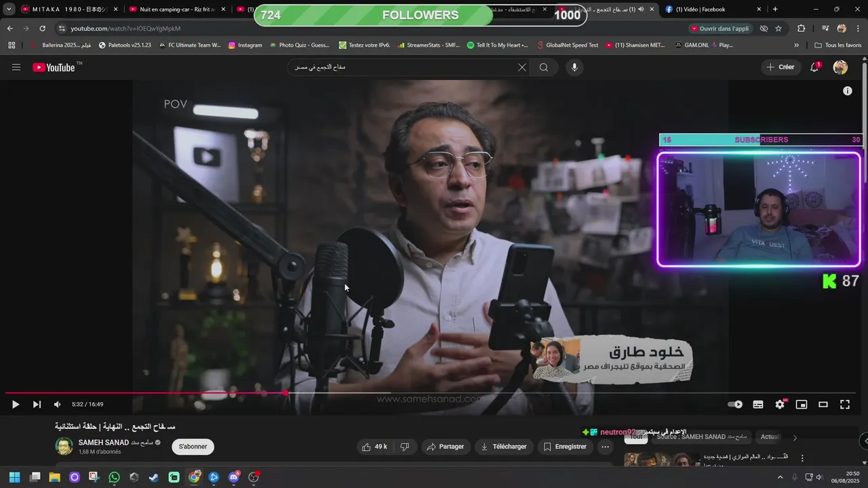Open SAMEH SANAD channel avatar
Viewport: 868px width, 488px height.
tap(64, 447)
